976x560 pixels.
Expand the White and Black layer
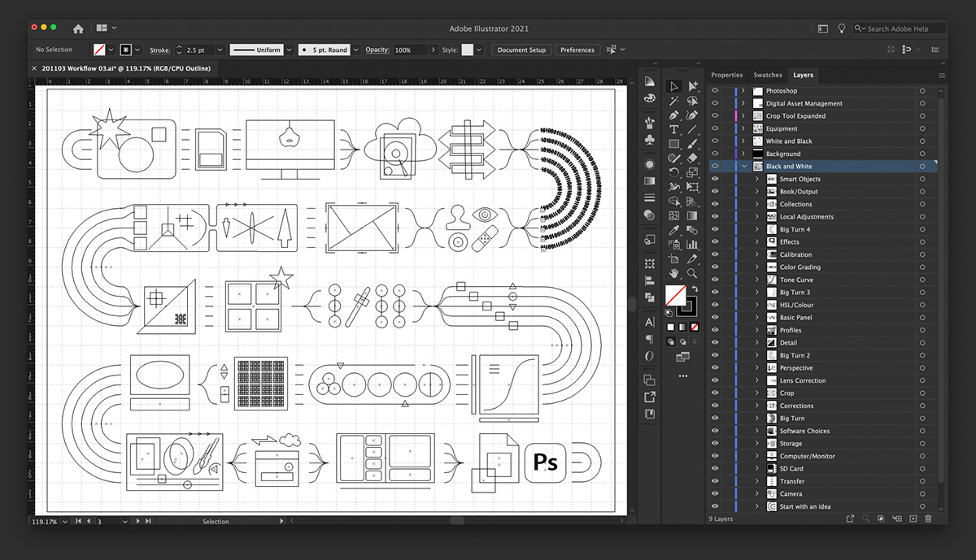coord(743,141)
